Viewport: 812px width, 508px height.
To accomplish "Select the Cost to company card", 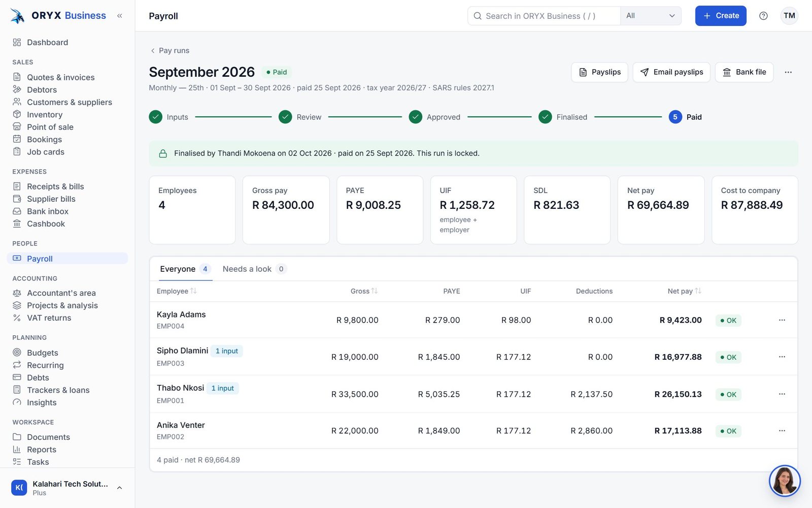I will 755,210.
